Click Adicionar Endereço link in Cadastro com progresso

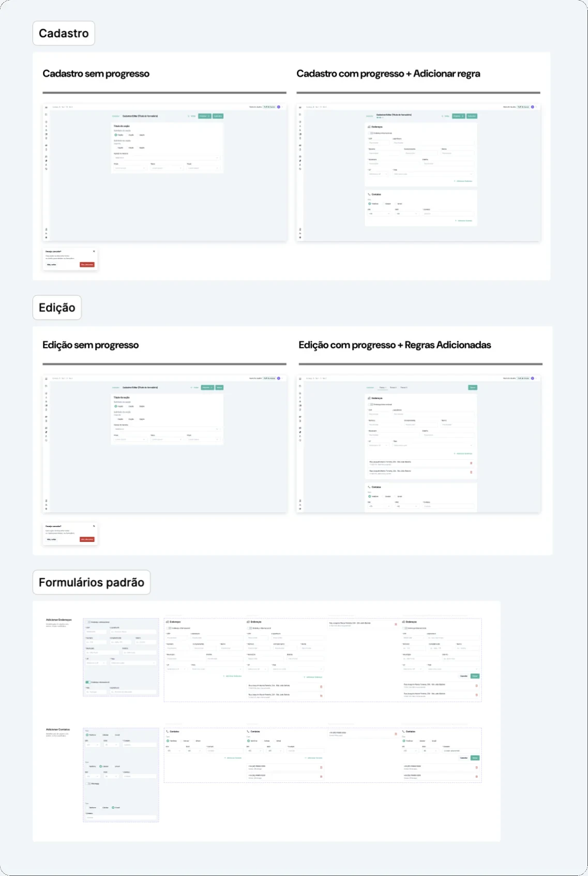pos(463,182)
